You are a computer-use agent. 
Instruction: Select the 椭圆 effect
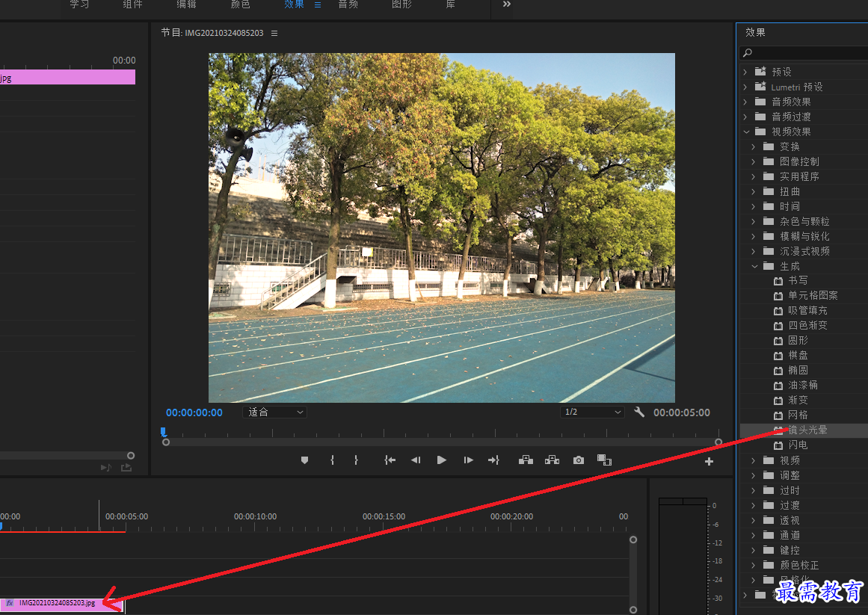(x=798, y=371)
